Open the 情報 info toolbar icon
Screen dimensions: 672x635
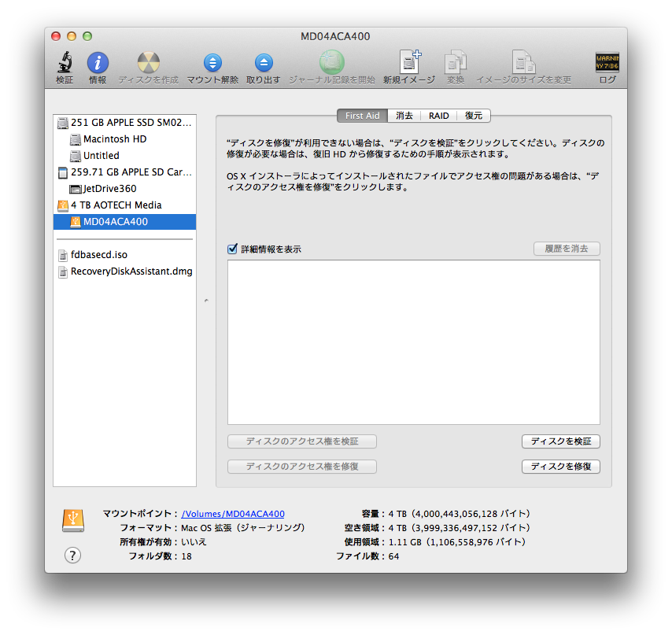(98, 63)
